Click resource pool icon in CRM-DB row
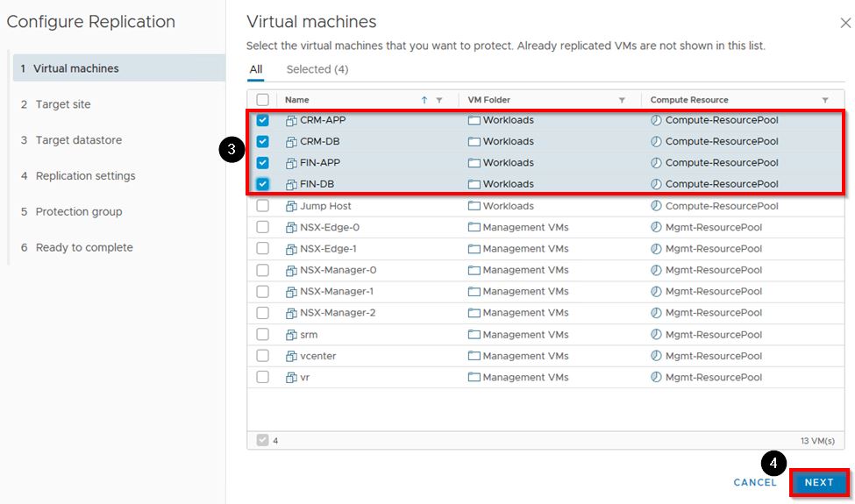855x504 pixels. point(656,142)
